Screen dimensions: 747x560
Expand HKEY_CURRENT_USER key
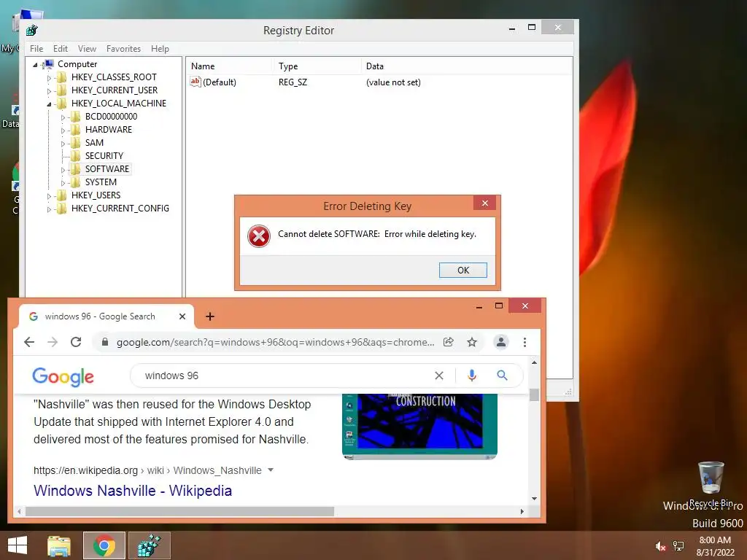[49, 91]
